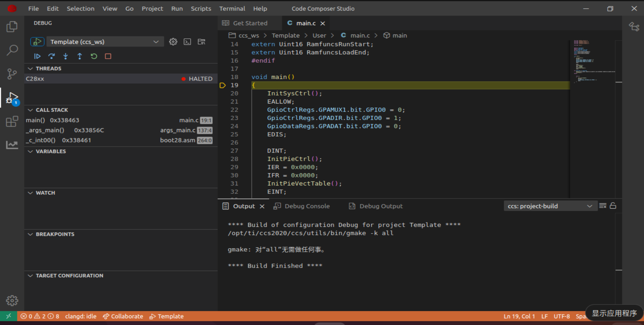The image size is (644, 325).
Task: Collapse the WATCH section
Action: pos(30,193)
